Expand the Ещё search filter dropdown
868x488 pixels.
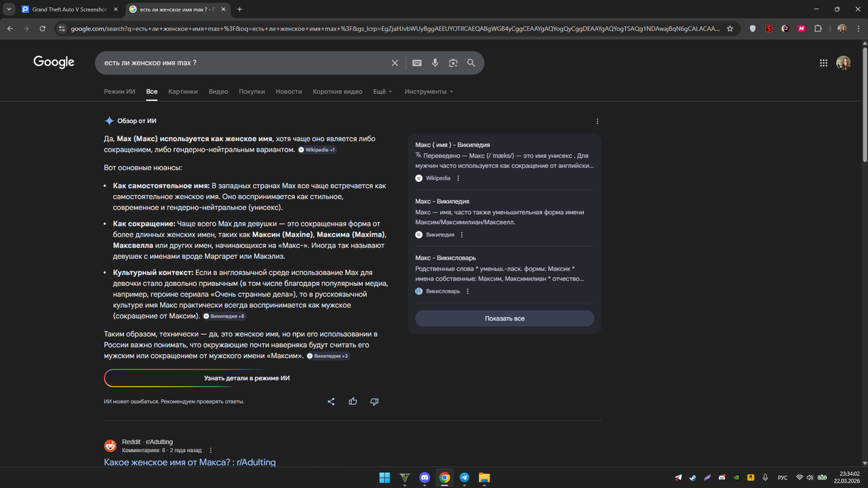[x=382, y=91]
